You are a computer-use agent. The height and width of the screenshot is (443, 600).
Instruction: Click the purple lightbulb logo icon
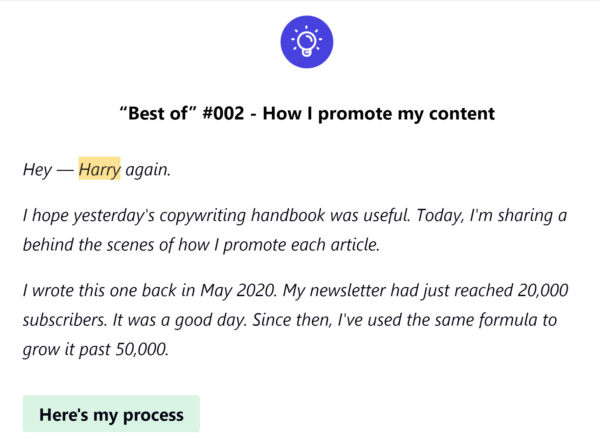click(307, 42)
